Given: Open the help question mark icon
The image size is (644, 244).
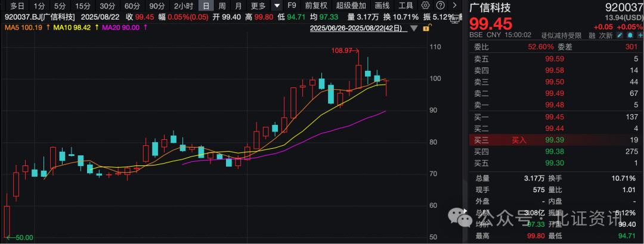Looking at the screenshot, I should (440, 6).
